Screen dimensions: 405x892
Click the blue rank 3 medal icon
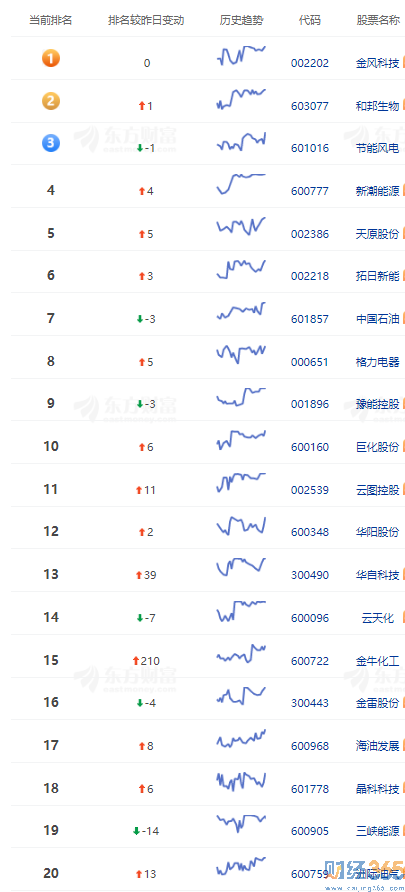[51, 143]
